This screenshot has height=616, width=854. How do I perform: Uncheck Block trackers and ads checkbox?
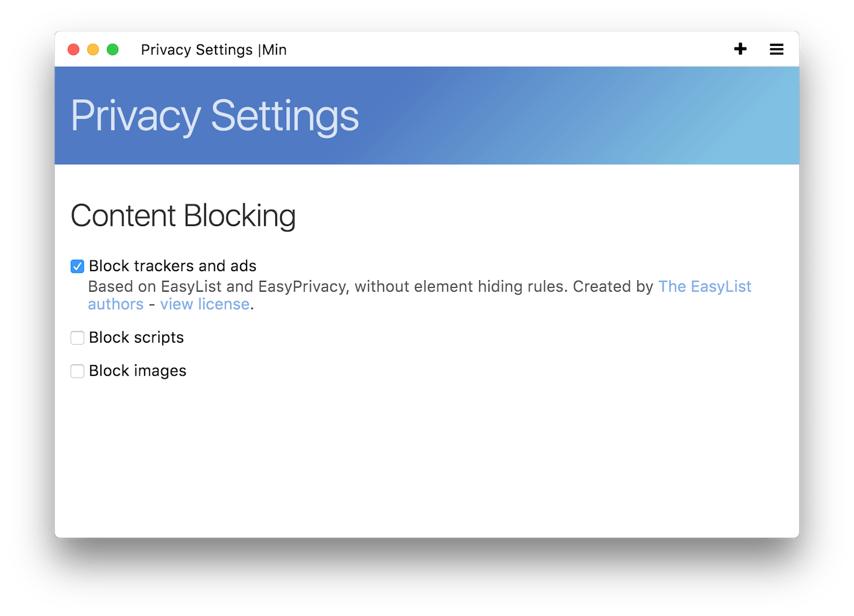click(x=77, y=266)
